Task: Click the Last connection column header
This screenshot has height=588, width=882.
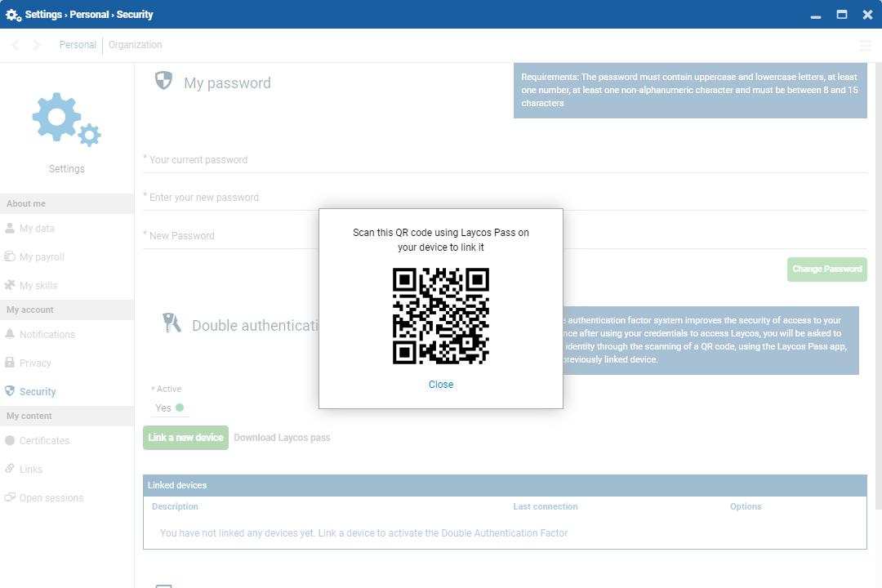Action: coord(545,506)
